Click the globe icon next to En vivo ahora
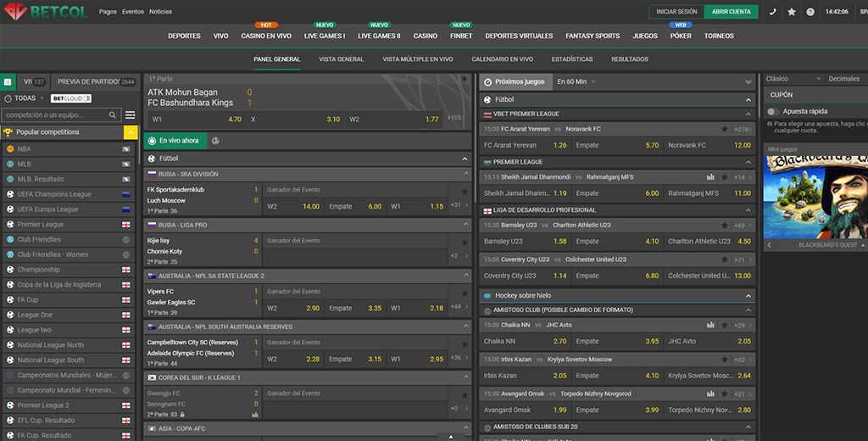 point(215,140)
